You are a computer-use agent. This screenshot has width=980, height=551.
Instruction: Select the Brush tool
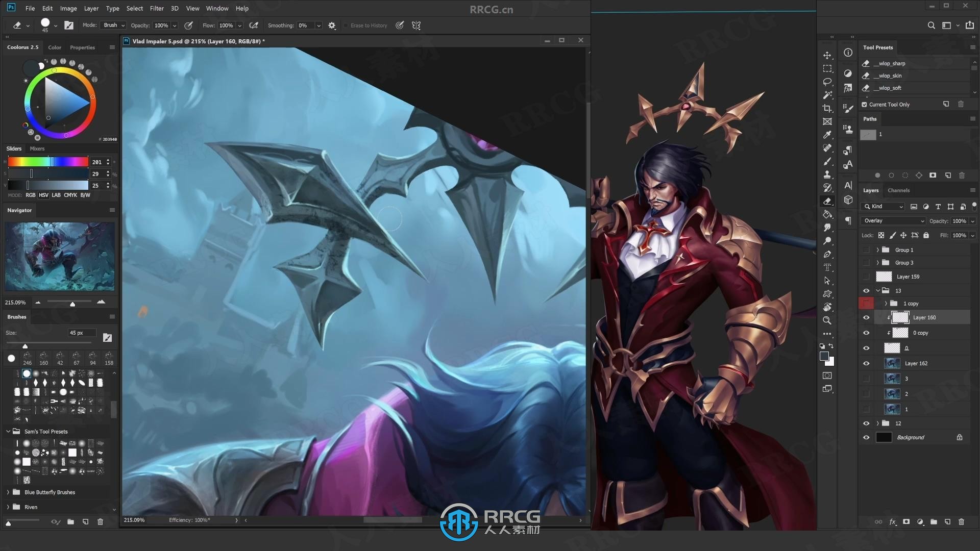pyautogui.click(x=827, y=161)
